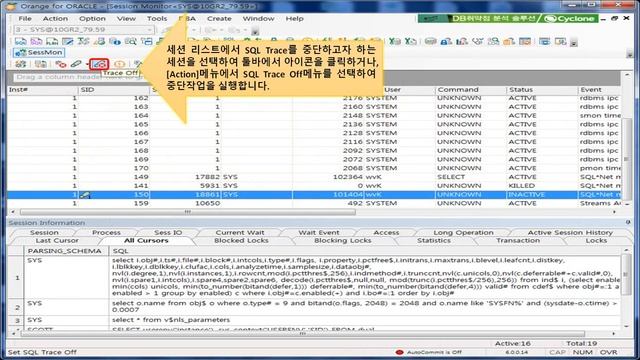Click the refresh sessions icon in SessMon toolbar
The height and width of the screenshot is (360, 640).
point(20,64)
